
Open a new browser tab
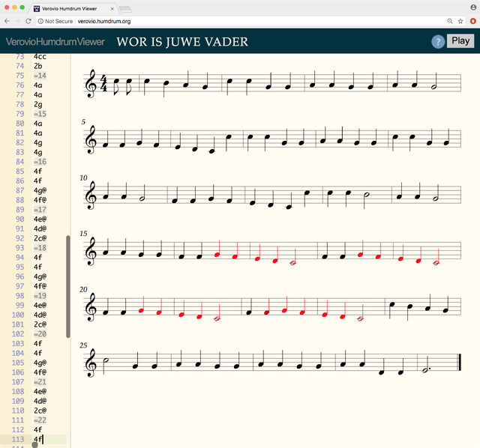click(x=124, y=7)
